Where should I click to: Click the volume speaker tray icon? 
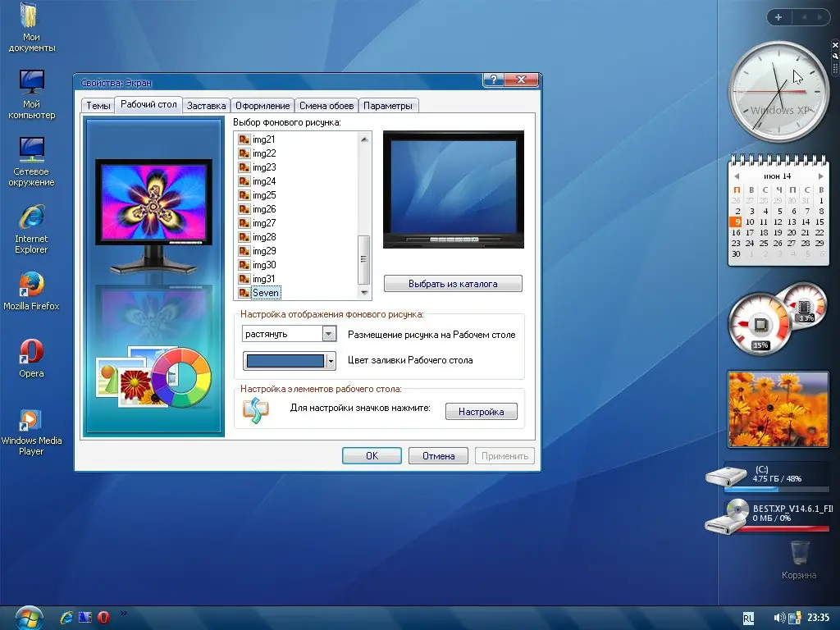[x=779, y=618]
